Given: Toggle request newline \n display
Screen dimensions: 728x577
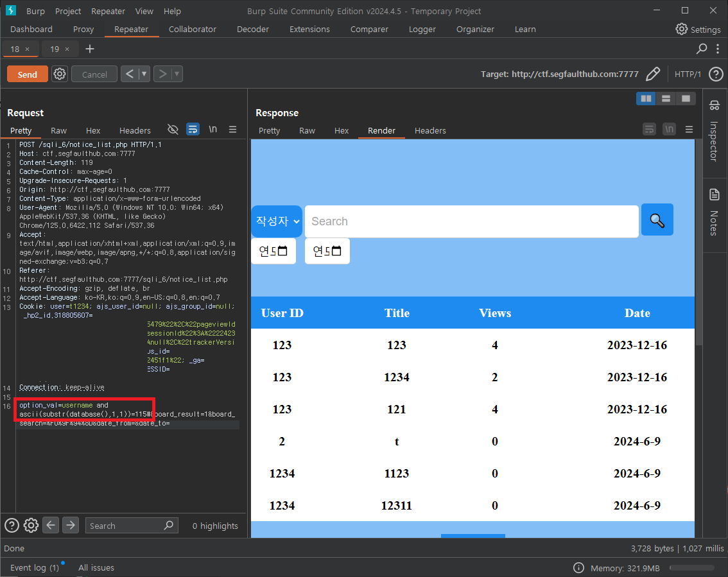Looking at the screenshot, I should coord(212,130).
